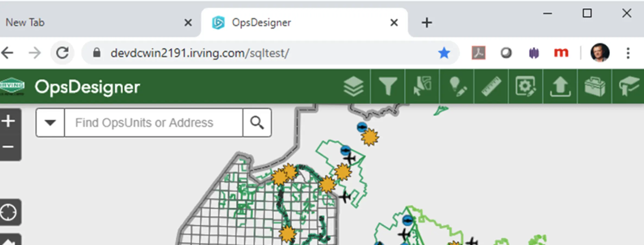Select the ruler Measure tool

[491, 87]
